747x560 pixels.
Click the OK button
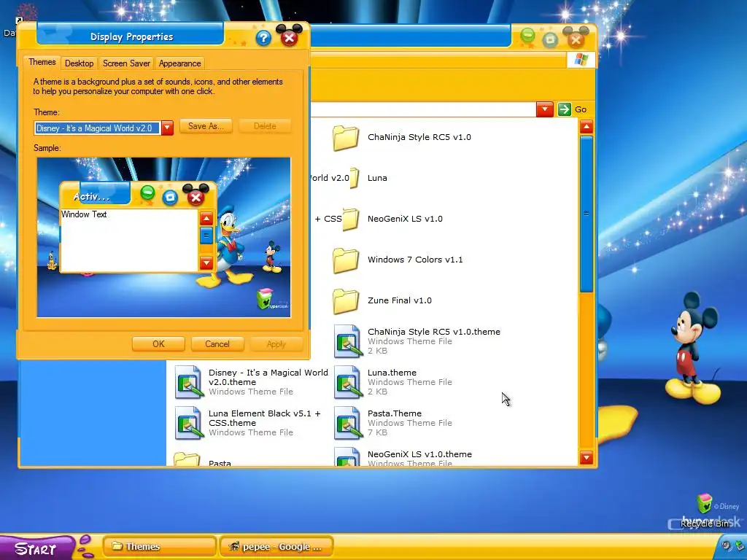click(158, 344)
